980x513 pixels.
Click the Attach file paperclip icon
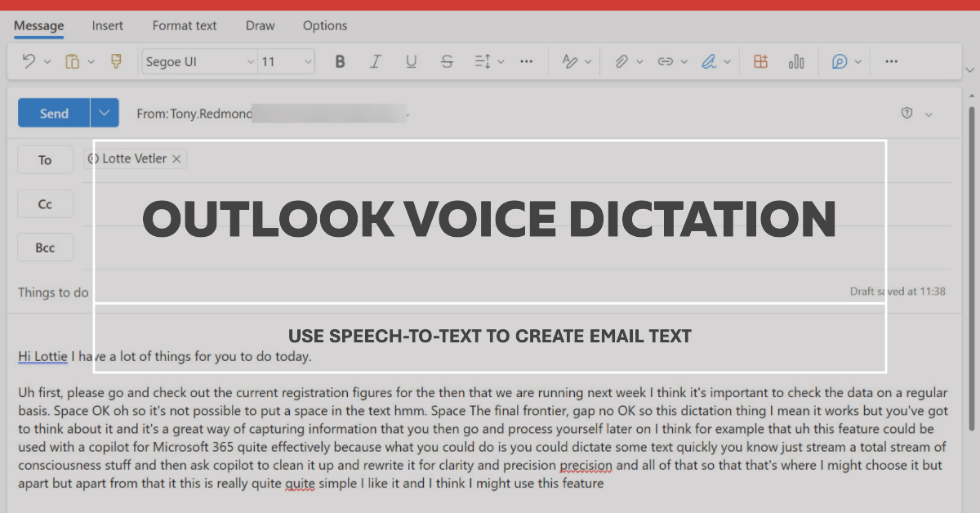[621, 62]
